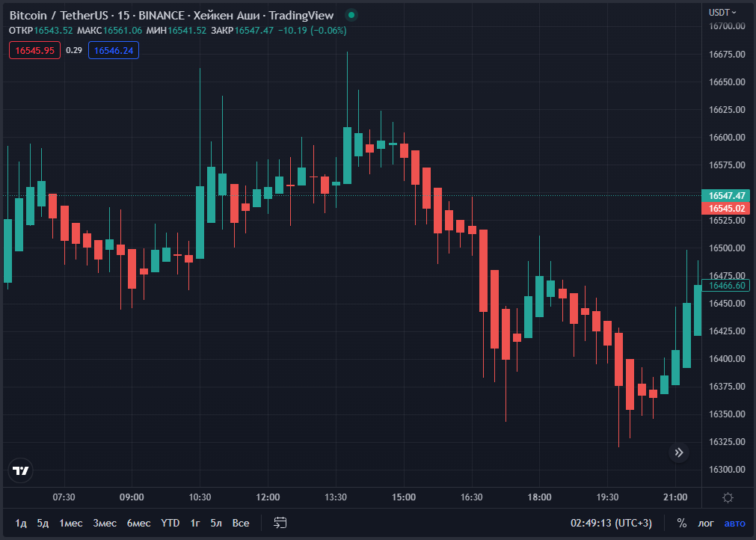Click the МИН value 16541.52
Viewport: 756px width, 540px height.
tap(187, 31)
